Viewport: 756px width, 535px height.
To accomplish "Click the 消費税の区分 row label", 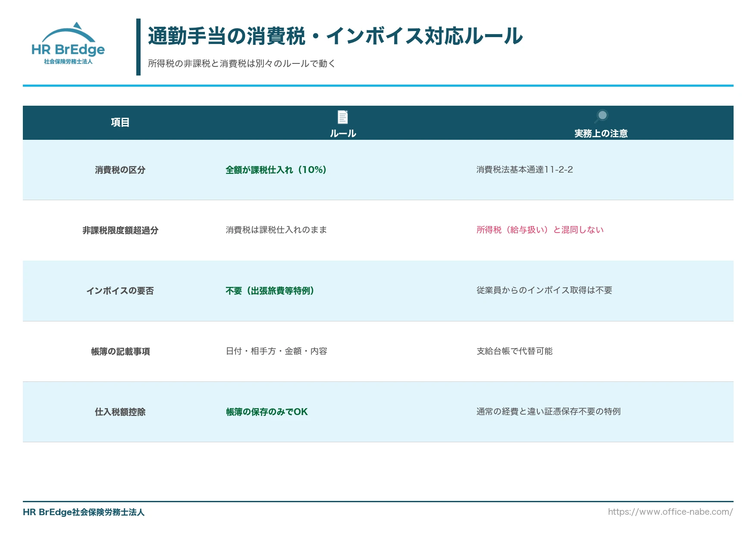I will click(x=120, y=170).
